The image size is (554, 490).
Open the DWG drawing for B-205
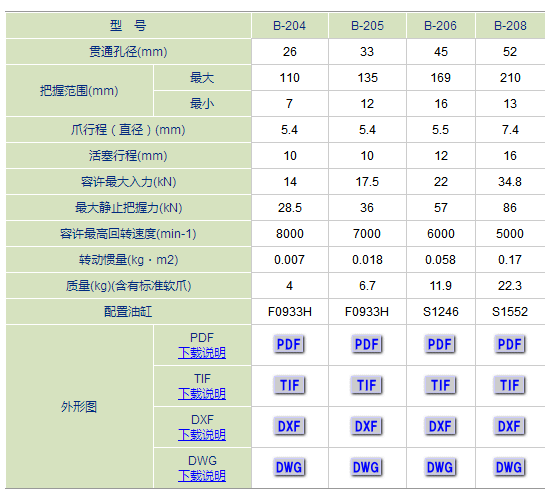pos(366,467)
